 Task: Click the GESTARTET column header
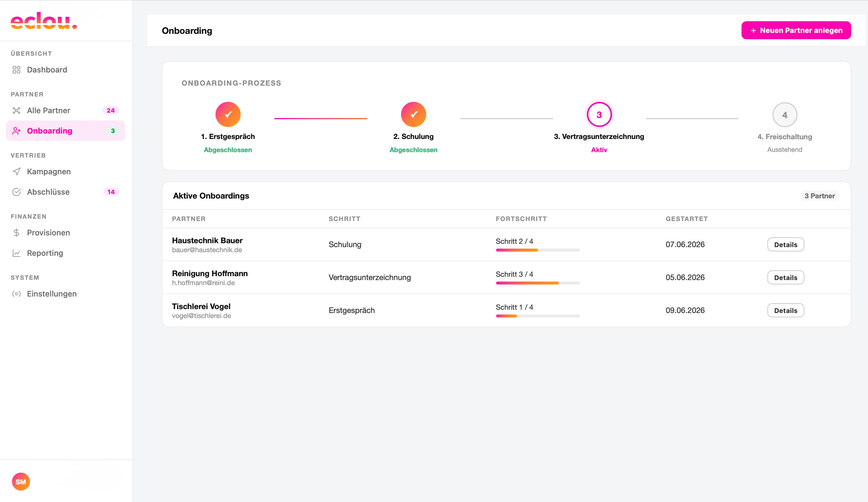coord(686,219)
